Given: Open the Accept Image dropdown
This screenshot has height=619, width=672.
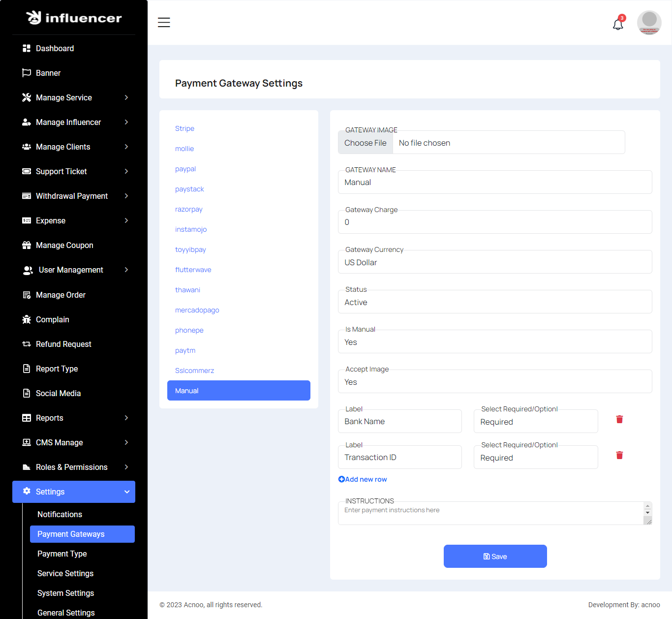Looking at the screenshot, I should pyautogui.click(x=494, y=382).
